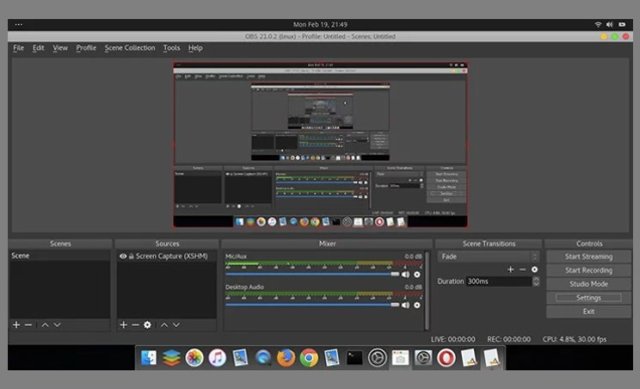The image size is (640, 389).
Task: Open activities dots in top bar
Action: pyautogui.click(x=18, y=24)
